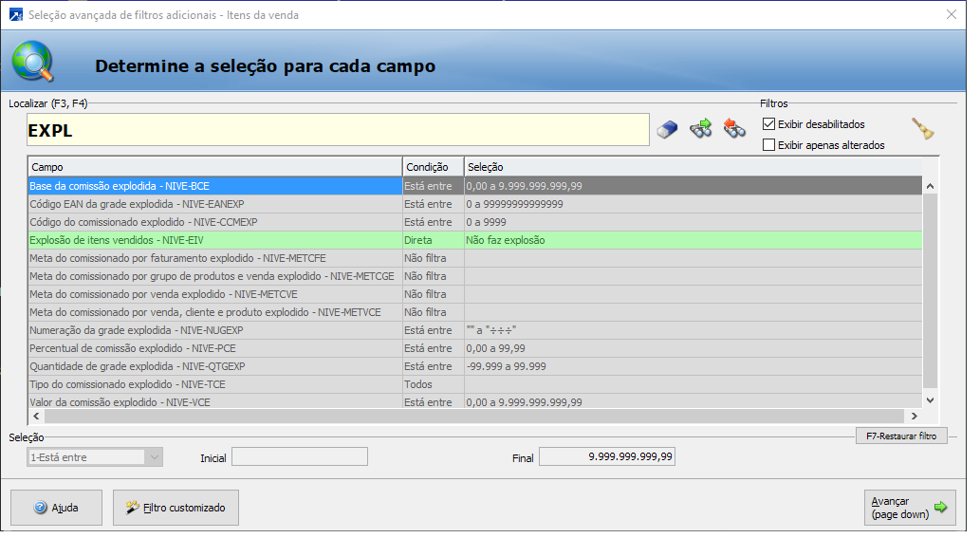Screen dimensions: 980x538
Task: Click the Campo column header
Action: pyautogui.click(x=215, y=167)
